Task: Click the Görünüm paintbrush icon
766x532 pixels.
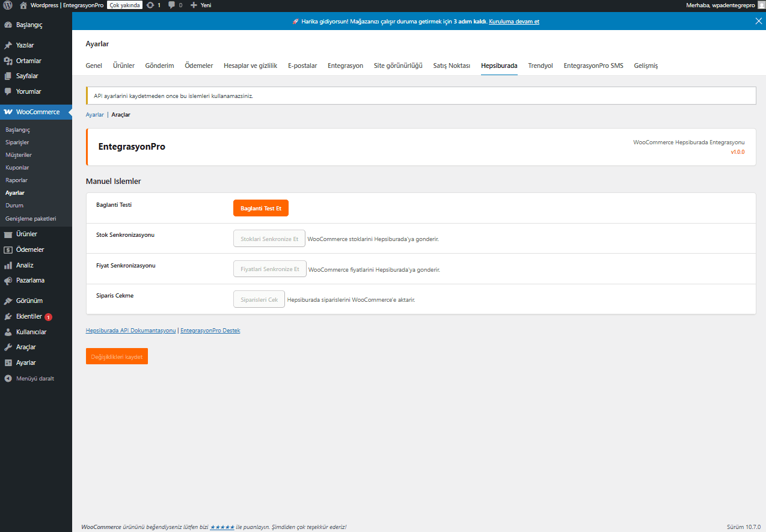Action: (x=8, y=301)
